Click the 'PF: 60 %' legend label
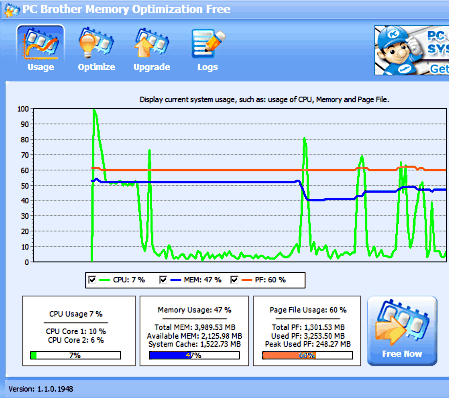Viewport: 449px width, 398px height. coord(270,280)
